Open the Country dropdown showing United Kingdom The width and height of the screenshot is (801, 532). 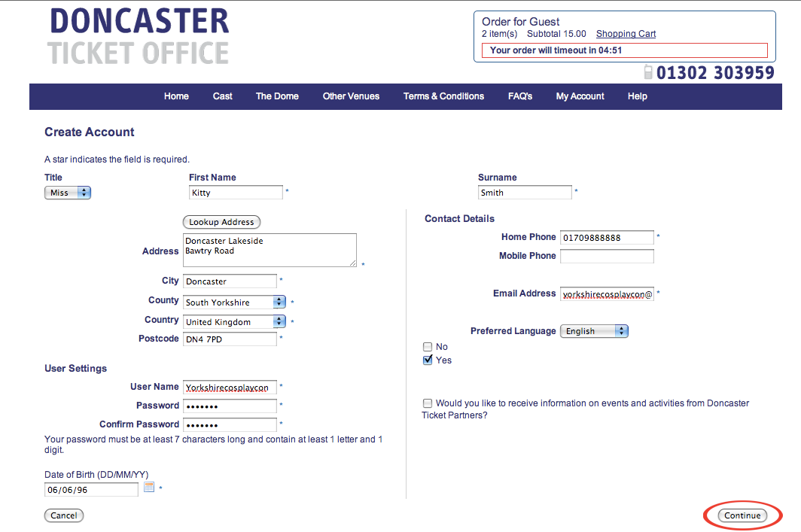click(234, 321)
